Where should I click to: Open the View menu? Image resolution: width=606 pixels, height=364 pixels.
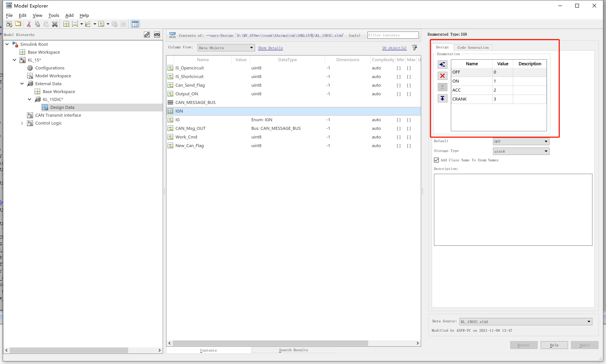[38, 15]
